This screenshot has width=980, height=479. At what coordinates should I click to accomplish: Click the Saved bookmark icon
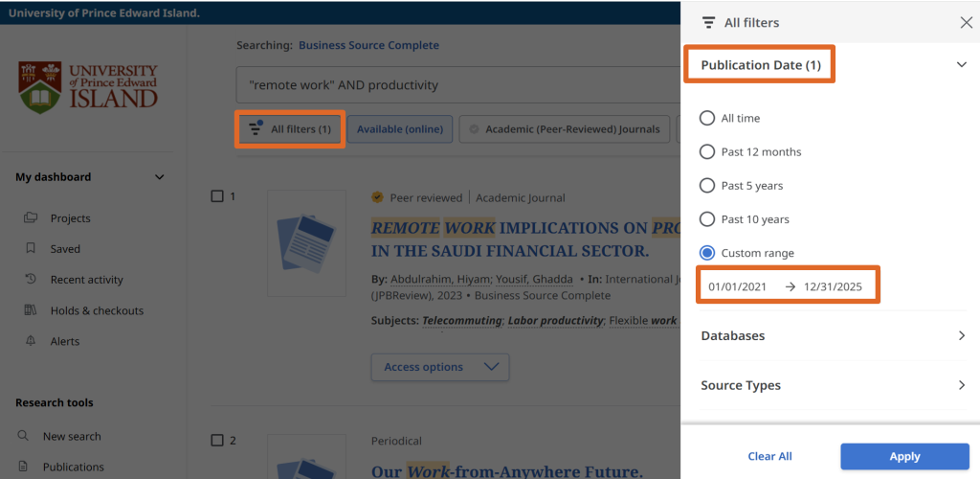[30, 249]
